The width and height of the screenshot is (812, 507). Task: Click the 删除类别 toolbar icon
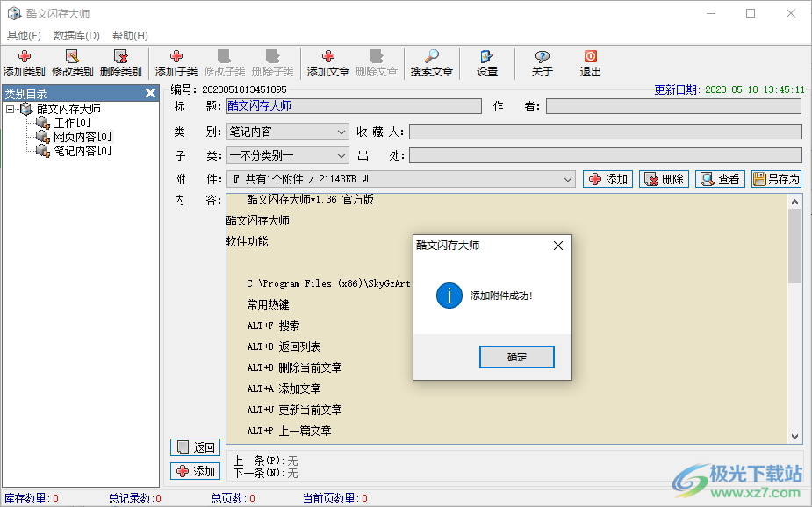pos(120,63)
